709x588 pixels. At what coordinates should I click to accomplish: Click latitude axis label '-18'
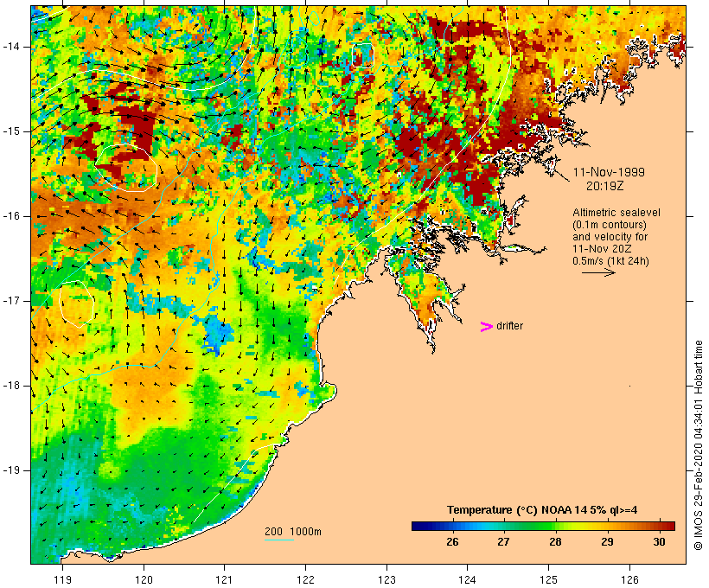coord(11,386)
